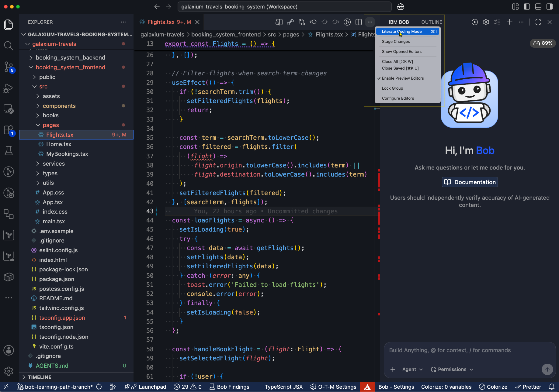Screen dimensions: 559x392
Task: Toggle Lock Group in the menu
Action: click(408, 88)
